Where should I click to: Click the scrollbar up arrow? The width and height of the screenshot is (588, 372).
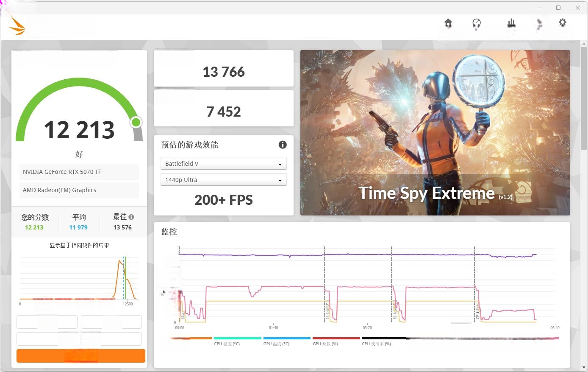tap(584, 44)
